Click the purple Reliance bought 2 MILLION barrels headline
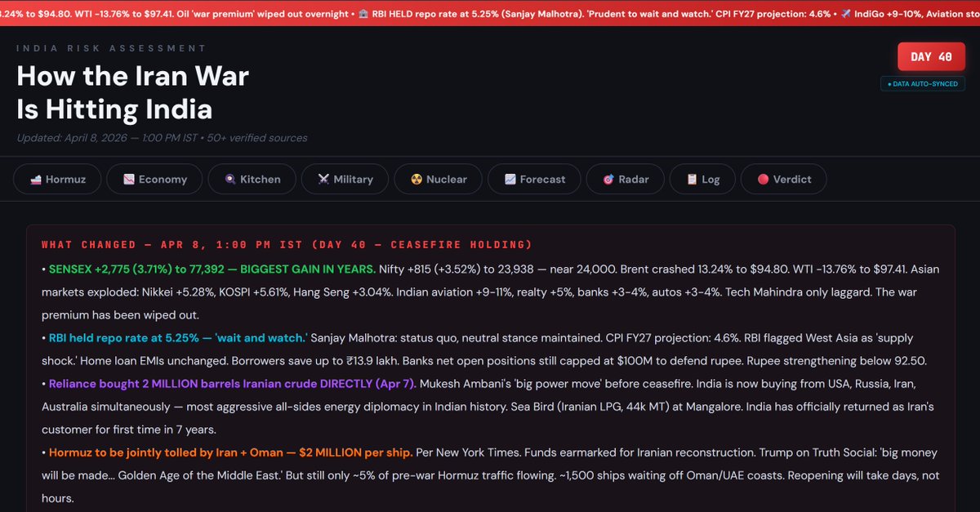The image size is (980, 512). [233, 383]
